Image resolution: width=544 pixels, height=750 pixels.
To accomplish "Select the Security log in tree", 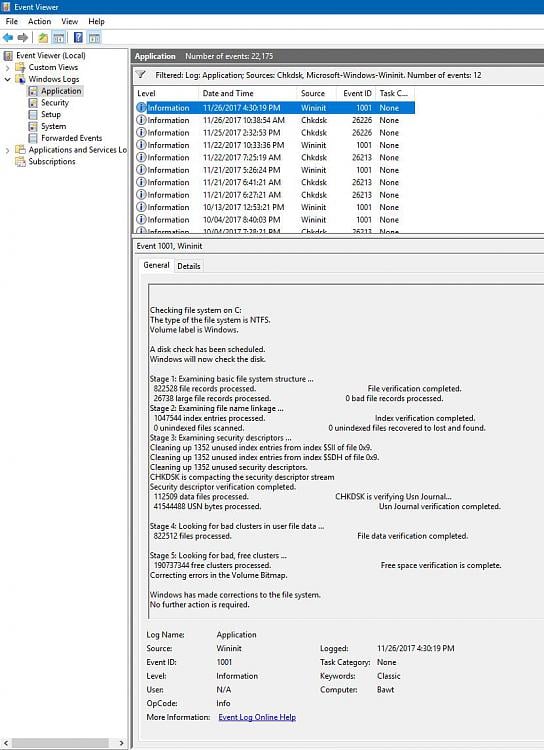I will (55, 103).
